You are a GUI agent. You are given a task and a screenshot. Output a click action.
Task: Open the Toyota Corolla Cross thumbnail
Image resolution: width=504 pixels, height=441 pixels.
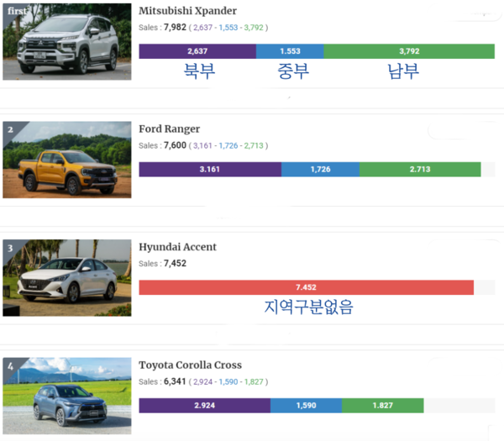coord(67,396)
